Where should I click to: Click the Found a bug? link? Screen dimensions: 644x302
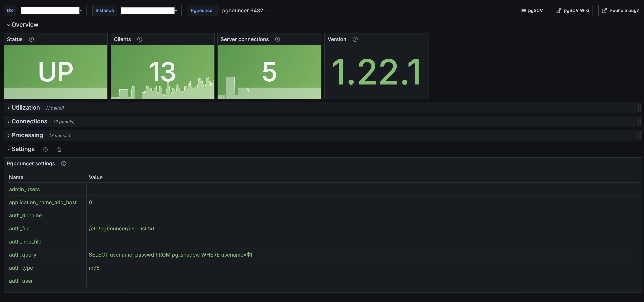pos(620,11)
